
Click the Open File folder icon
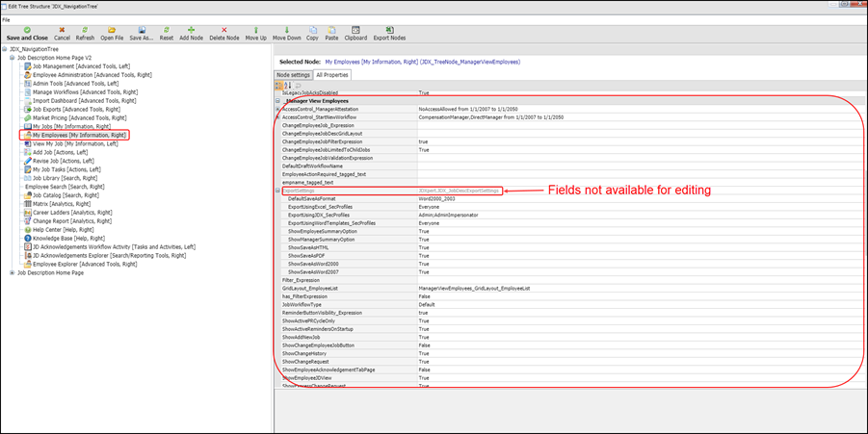pyautogui.click(x=112, y=31)
